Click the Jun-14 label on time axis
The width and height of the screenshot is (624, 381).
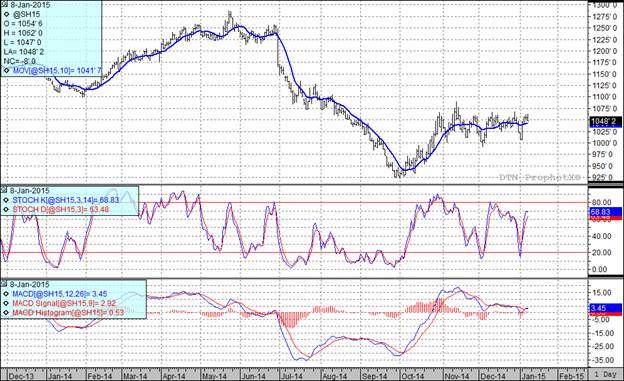tap(254, 376)
